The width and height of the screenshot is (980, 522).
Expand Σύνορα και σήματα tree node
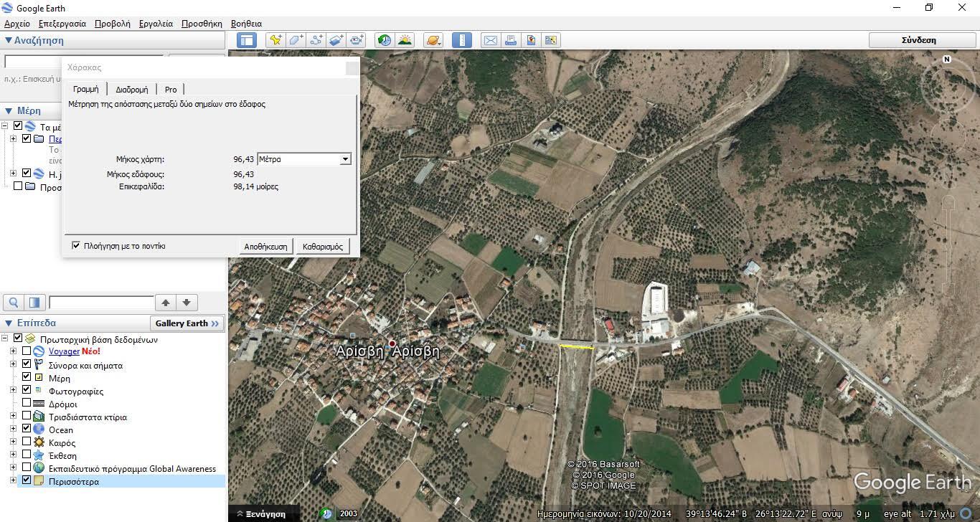(x=13, y=364)
